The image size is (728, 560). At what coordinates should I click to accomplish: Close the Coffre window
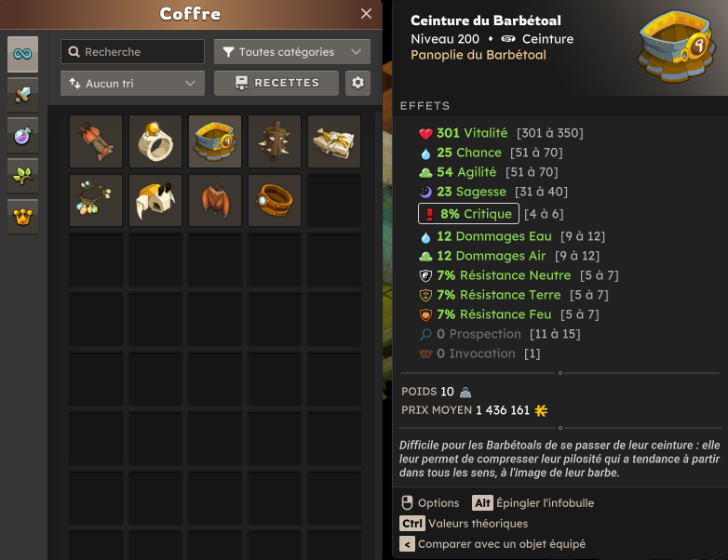coord(366,14)
